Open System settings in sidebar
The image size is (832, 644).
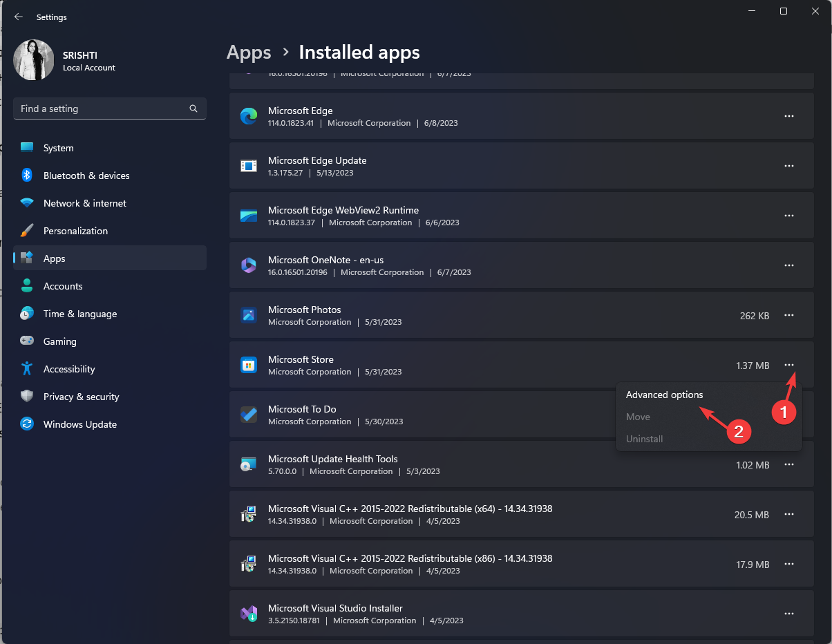[110, 148]
